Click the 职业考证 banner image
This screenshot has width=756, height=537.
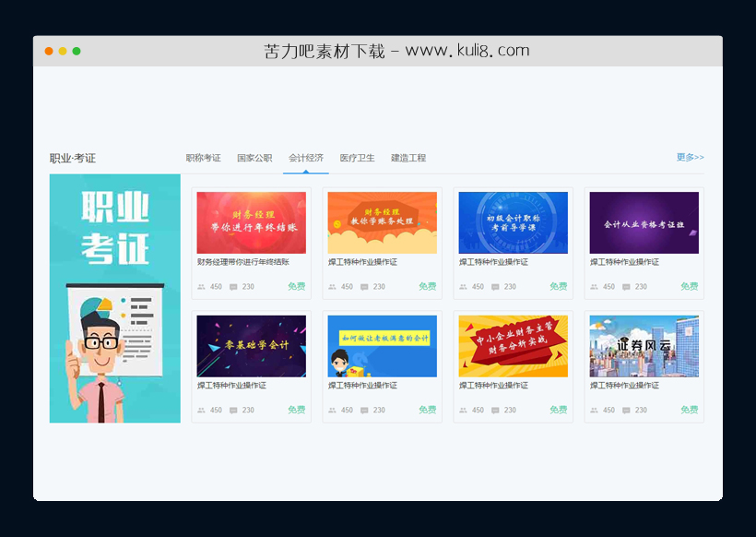coord(113,300)
